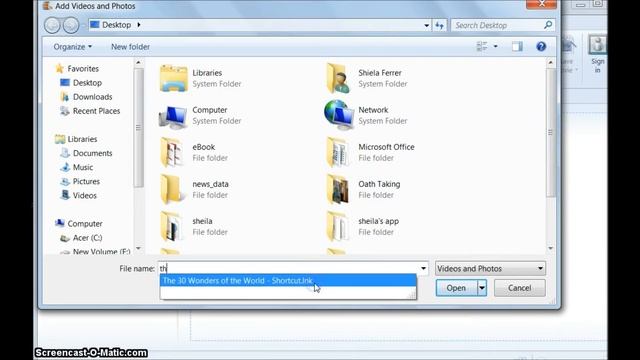
Task: Select the sheila's app folder icon
Action: [x=338, y=227]
